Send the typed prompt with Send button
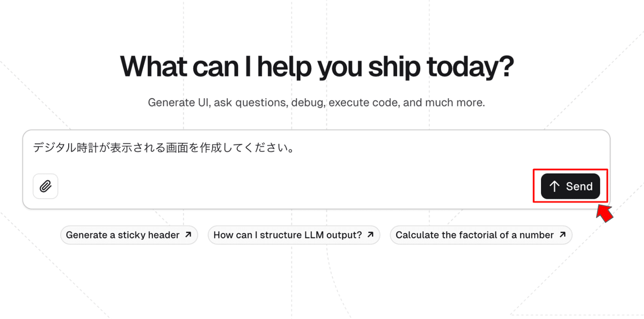 570,186
